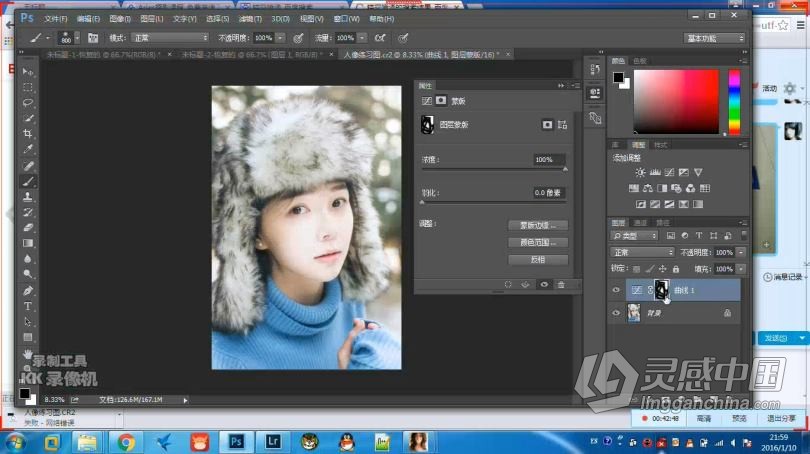Open Lightroom from the Windows taskbar
Screen dimensions: 810x454
[x=273, y=442]
